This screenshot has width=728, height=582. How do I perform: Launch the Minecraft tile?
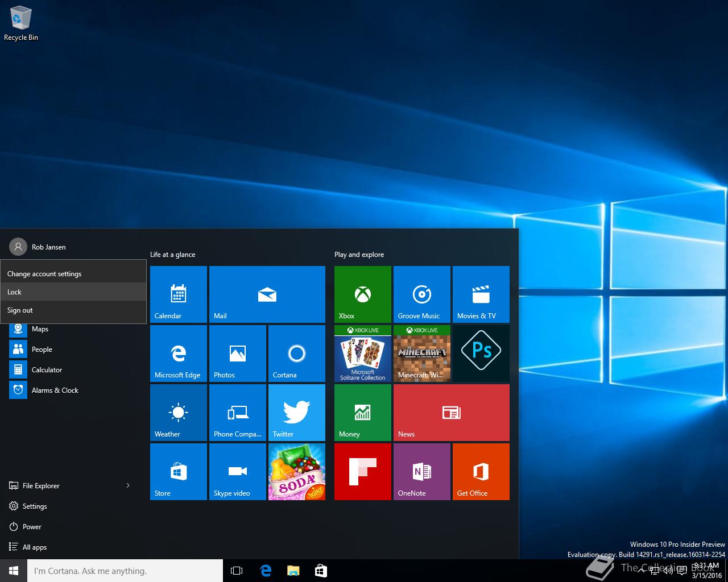tap(422, 354)
